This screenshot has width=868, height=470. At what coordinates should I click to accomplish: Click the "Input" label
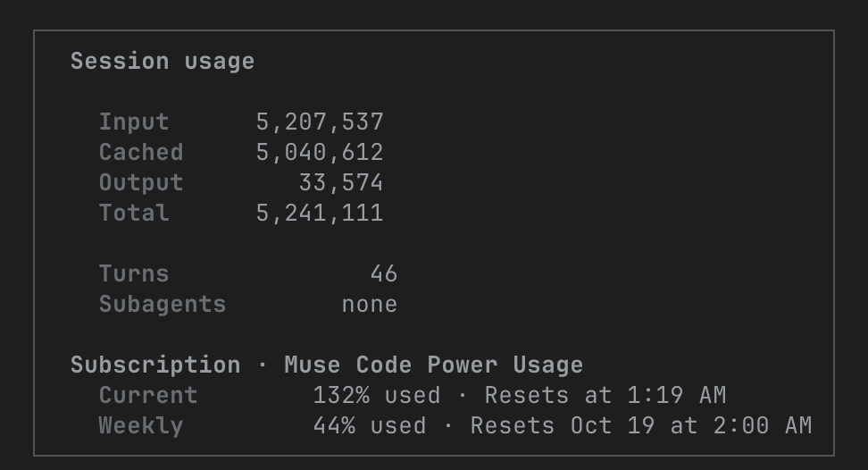point(134,122)
